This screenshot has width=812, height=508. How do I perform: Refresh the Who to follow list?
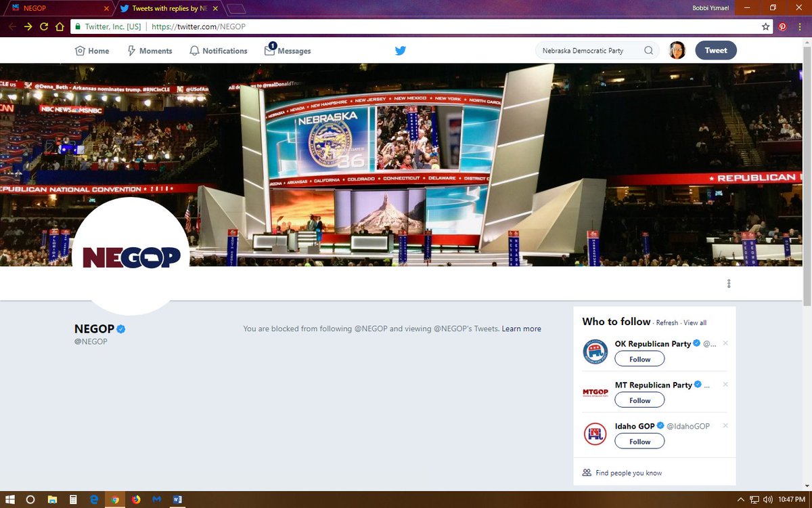click(x=667, y=323)
